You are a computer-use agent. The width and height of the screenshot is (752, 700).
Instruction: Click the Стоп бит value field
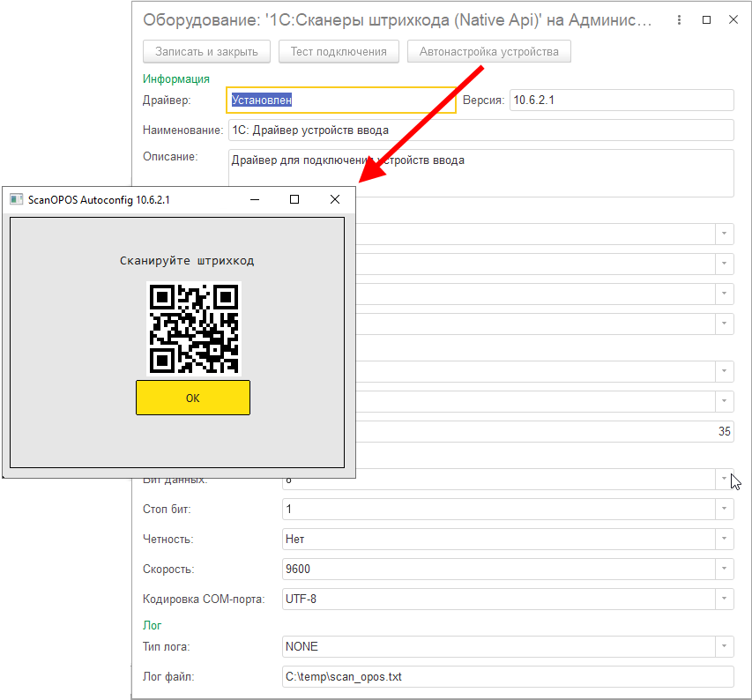499,509
